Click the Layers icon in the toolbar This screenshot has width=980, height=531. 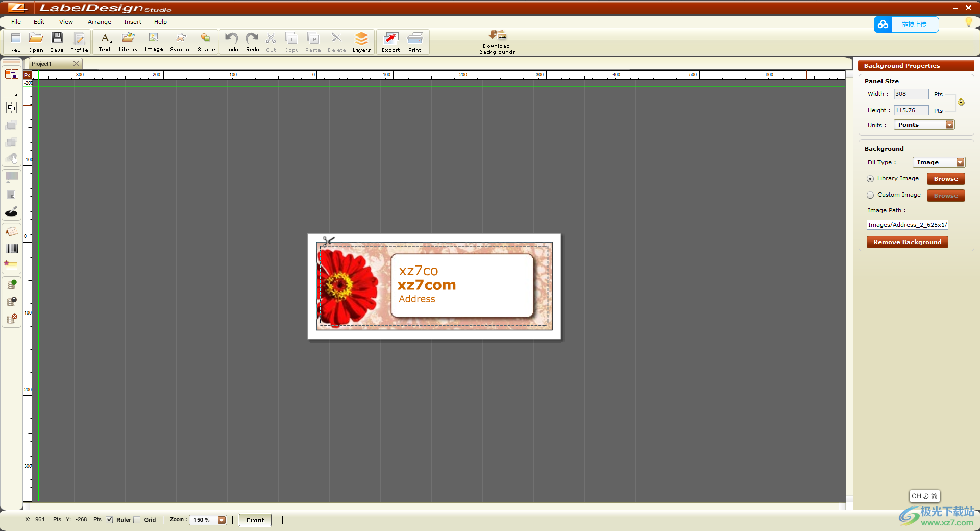pyautogui.click(x=361, y=41)
